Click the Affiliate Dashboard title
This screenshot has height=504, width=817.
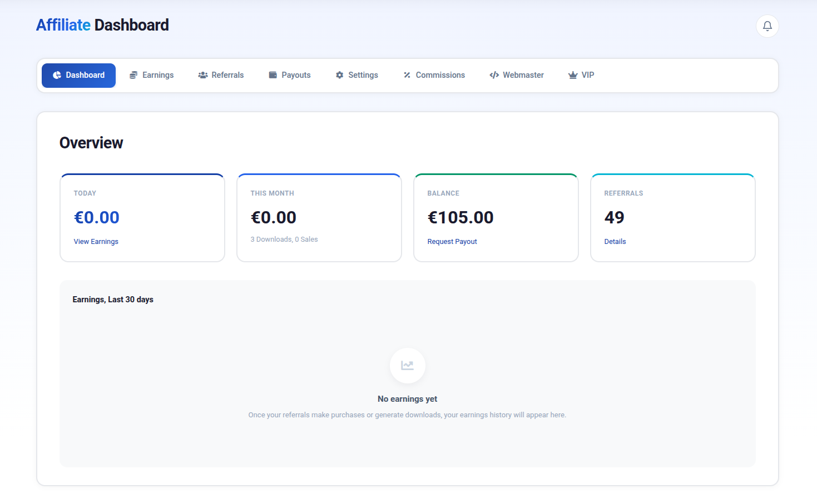(x=102, y=25)
